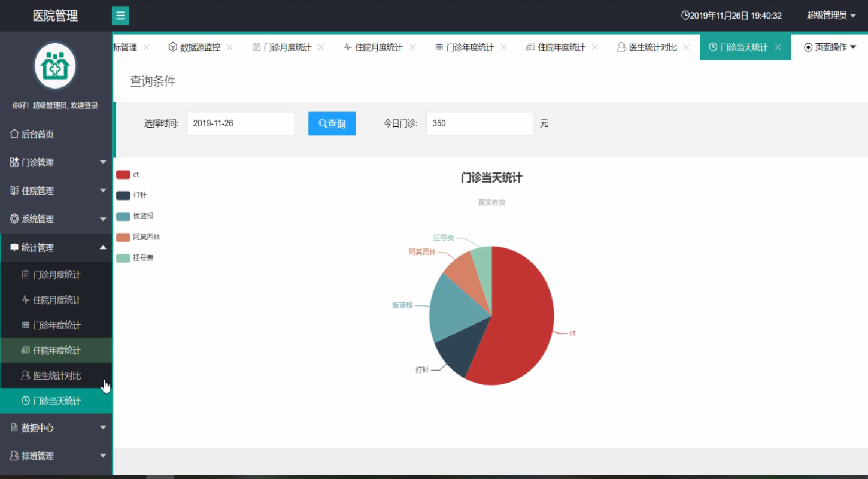Click the magnifier icon in 查询 button
Image resolution: width=868 pixels, height=479 pixels.
[x=323, y=123]
